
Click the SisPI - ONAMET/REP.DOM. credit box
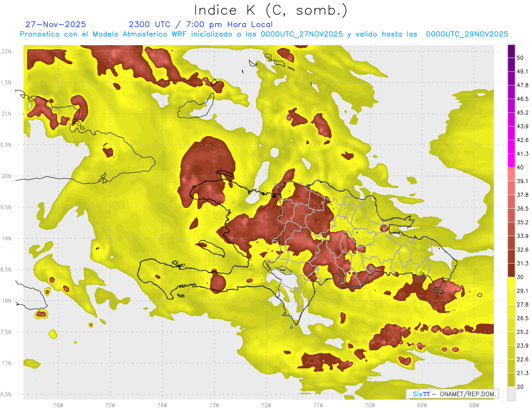coord(452,394)
